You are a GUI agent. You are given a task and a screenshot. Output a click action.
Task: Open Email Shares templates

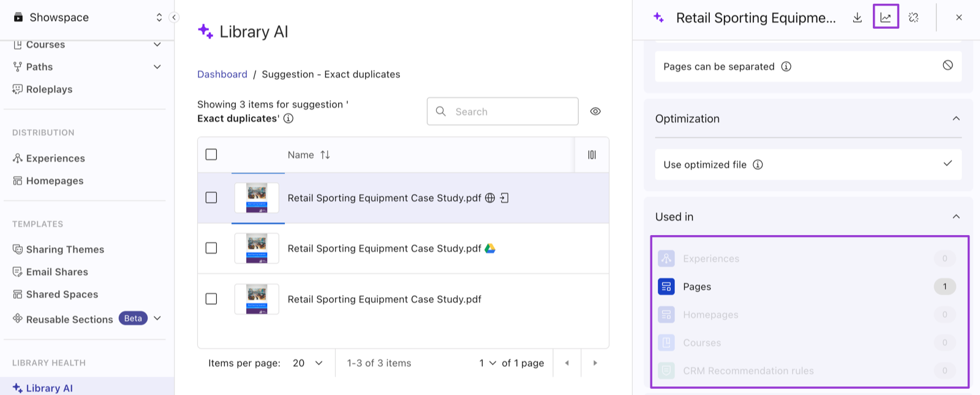click(50, 272)
